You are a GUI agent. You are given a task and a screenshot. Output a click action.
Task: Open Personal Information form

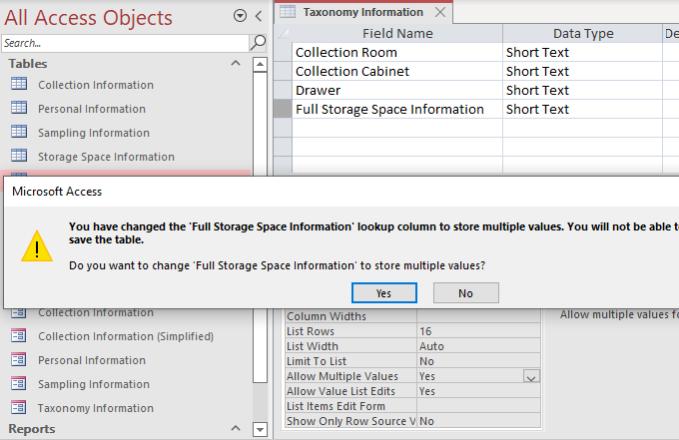[92, 360]
